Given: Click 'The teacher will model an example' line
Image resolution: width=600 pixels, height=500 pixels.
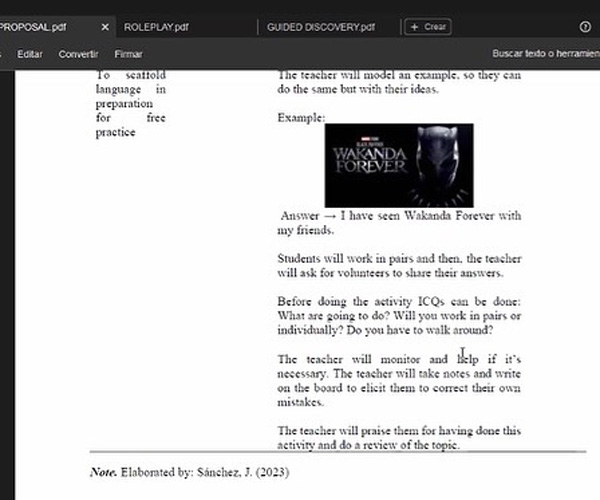Looking at the screenshot, I should 399,75.
